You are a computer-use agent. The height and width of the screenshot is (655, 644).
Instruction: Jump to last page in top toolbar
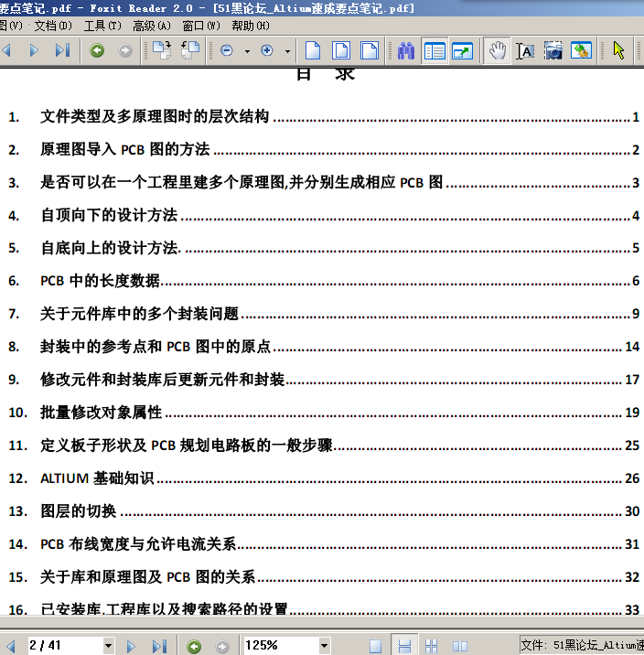pos(62,51)
